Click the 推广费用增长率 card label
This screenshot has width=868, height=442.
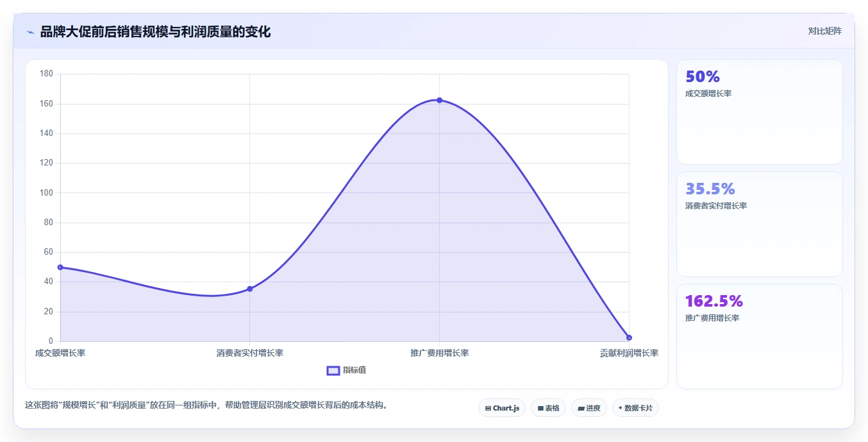(x=712, y=318)
